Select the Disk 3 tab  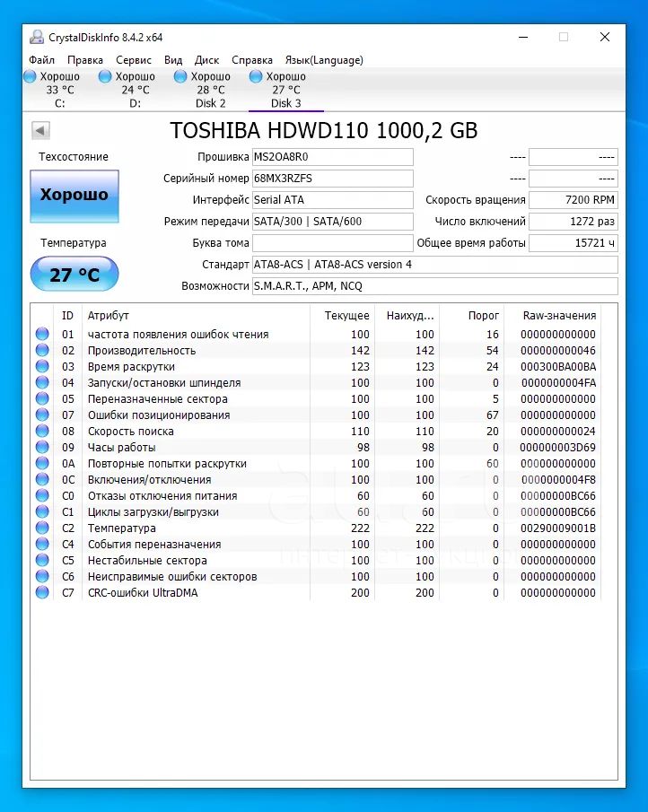tap(286, 90)
